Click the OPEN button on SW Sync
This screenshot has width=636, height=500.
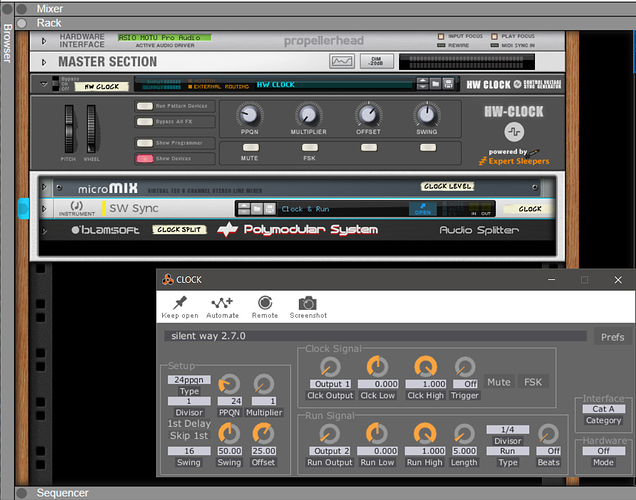[422, 209]
